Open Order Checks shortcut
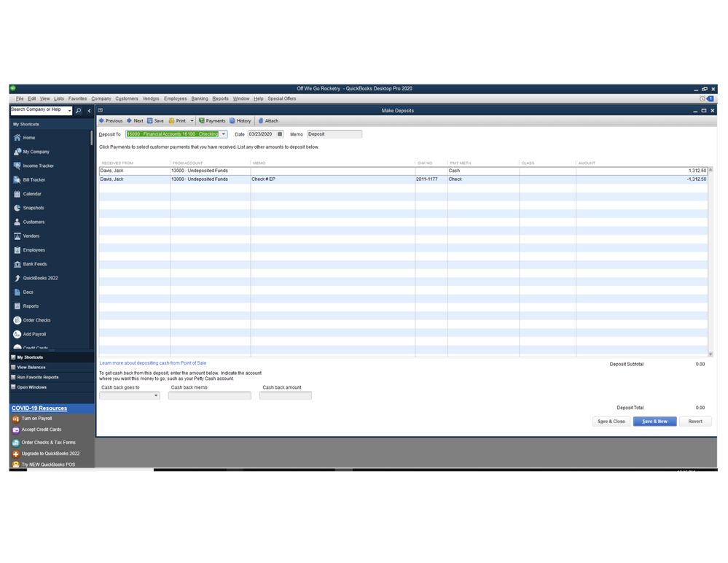Screen dimensions: 728x563 (31, 320)
